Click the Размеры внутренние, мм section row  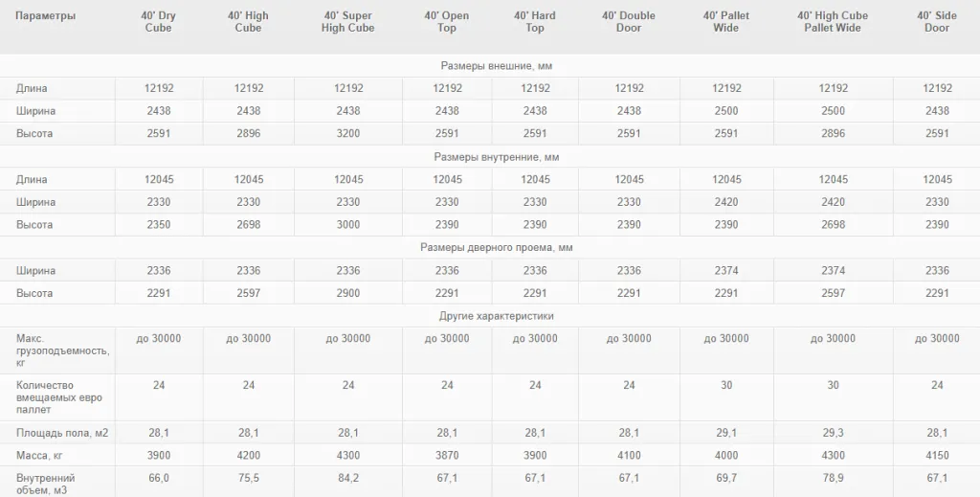[490, 157]
